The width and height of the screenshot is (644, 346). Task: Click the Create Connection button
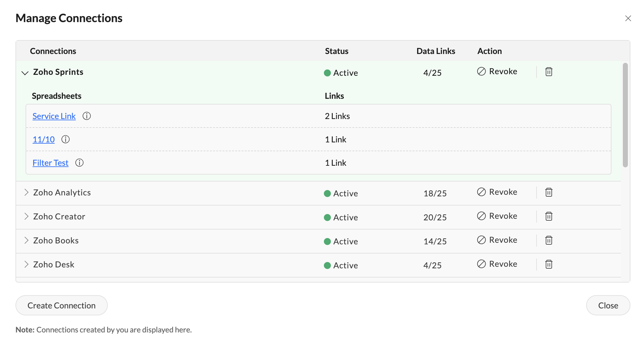(62, 305)
